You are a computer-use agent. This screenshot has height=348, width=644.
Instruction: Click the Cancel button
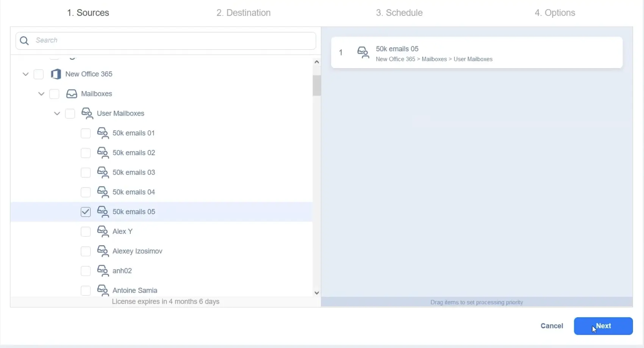552,326
